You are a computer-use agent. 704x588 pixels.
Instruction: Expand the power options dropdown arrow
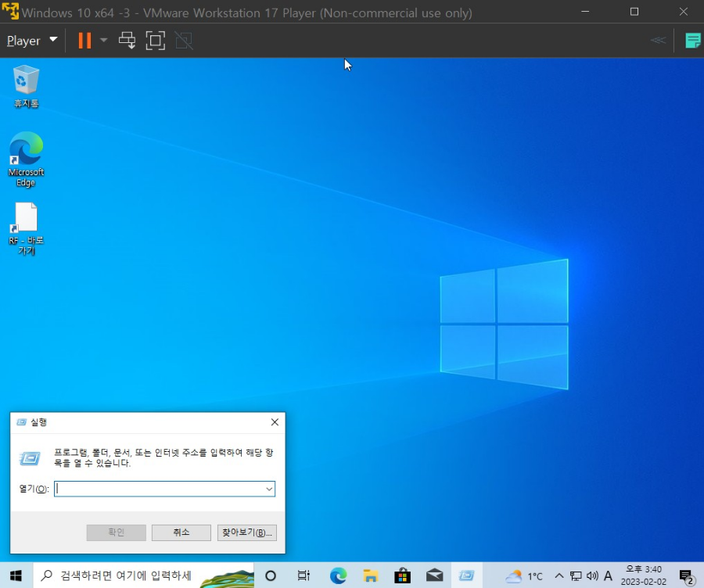tap(104, 41)
